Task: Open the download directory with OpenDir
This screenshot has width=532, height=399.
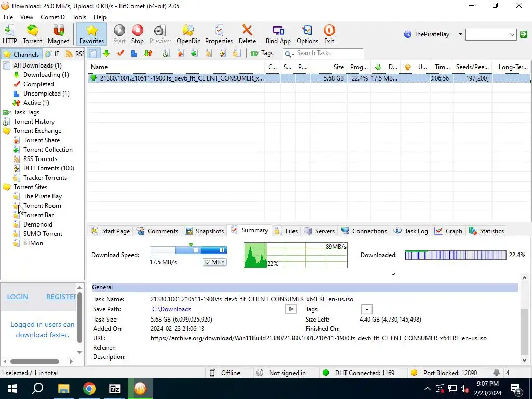Action: (x=188, y=34)
